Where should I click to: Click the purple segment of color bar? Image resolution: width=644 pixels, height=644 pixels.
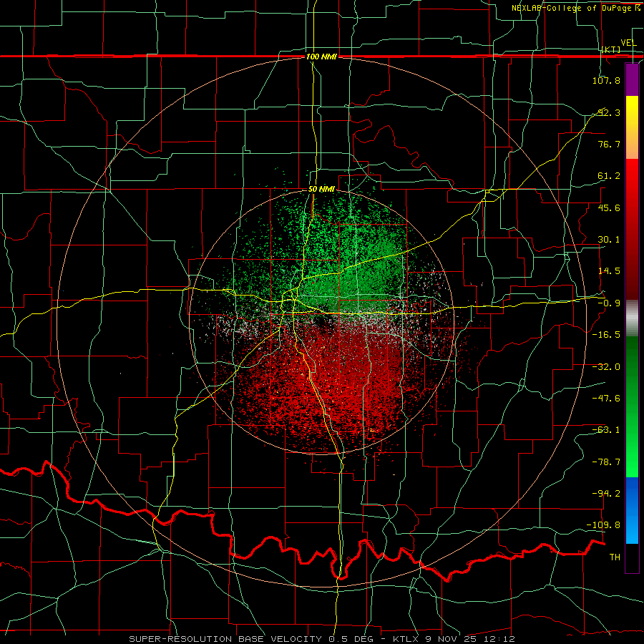point(632,80)
